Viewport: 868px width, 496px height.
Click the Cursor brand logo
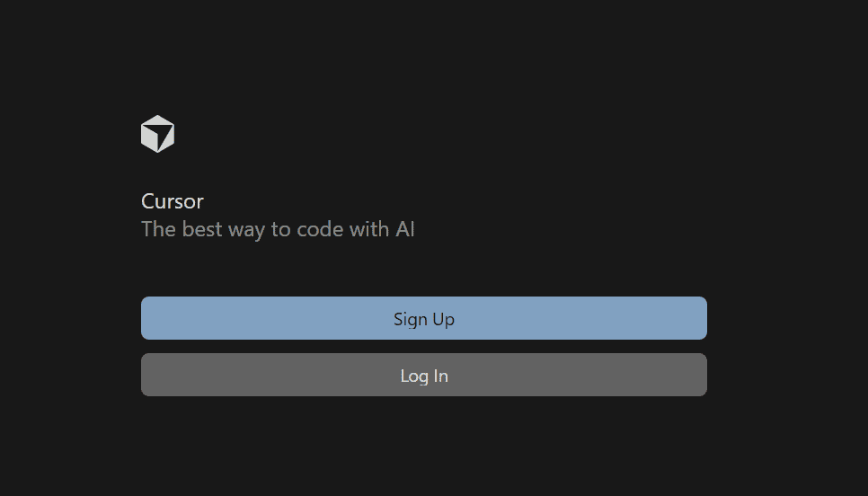[157, 134]
